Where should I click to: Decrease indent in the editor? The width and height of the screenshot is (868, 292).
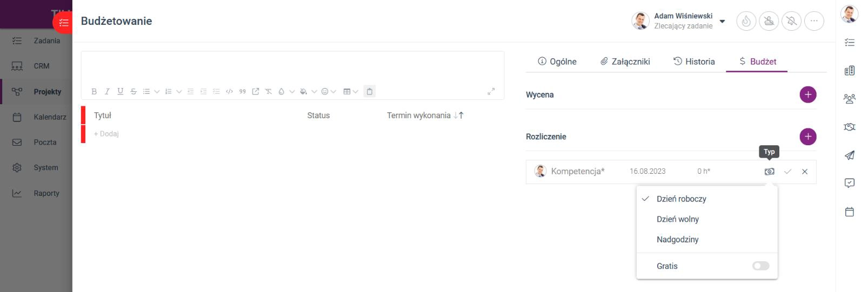(190, 91)
